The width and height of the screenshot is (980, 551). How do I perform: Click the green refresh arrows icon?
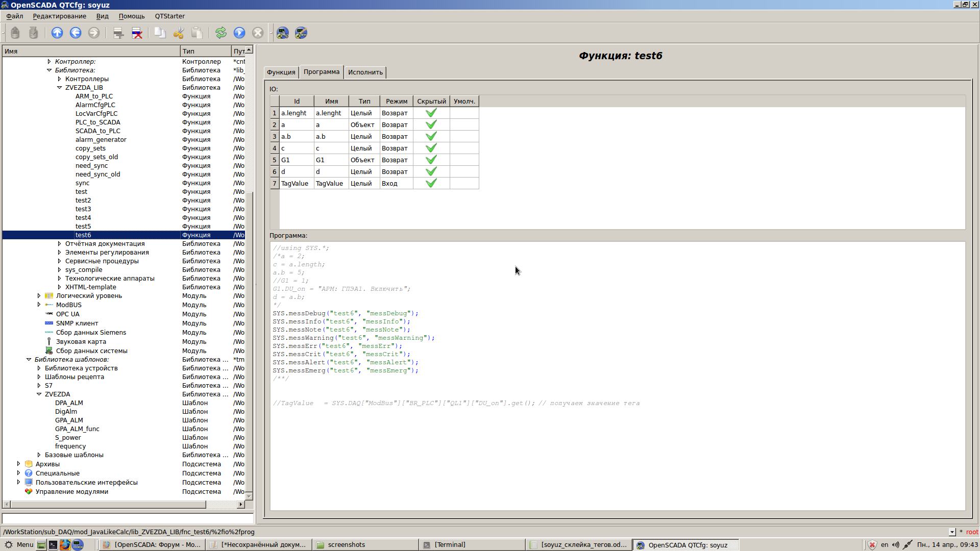tap(220, 33)
